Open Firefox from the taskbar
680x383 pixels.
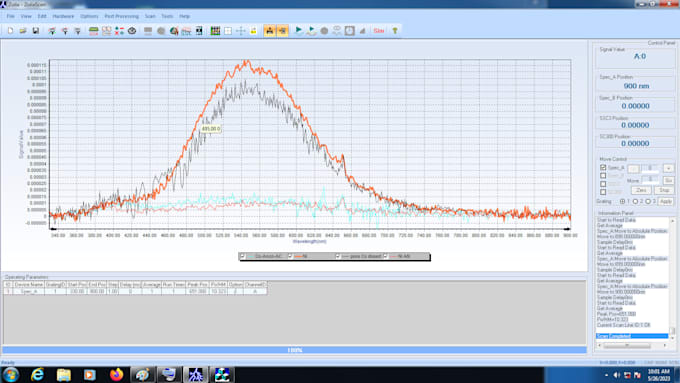(x=116, y=375)
